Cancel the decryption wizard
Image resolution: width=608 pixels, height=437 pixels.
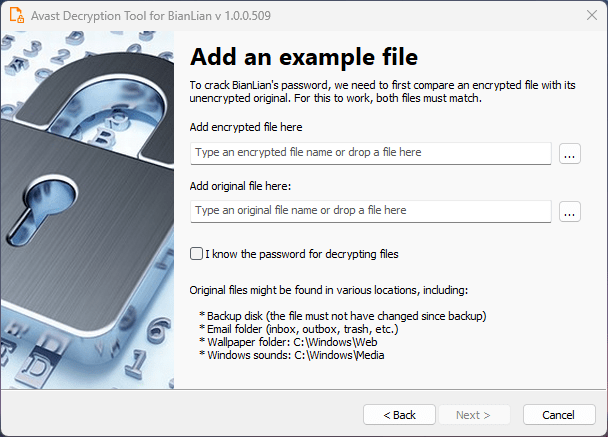[559, 414]
